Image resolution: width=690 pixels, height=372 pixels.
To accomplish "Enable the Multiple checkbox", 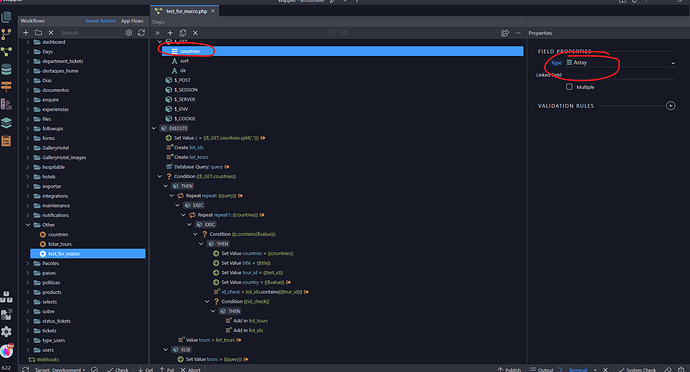I will [x=569, y=87].
